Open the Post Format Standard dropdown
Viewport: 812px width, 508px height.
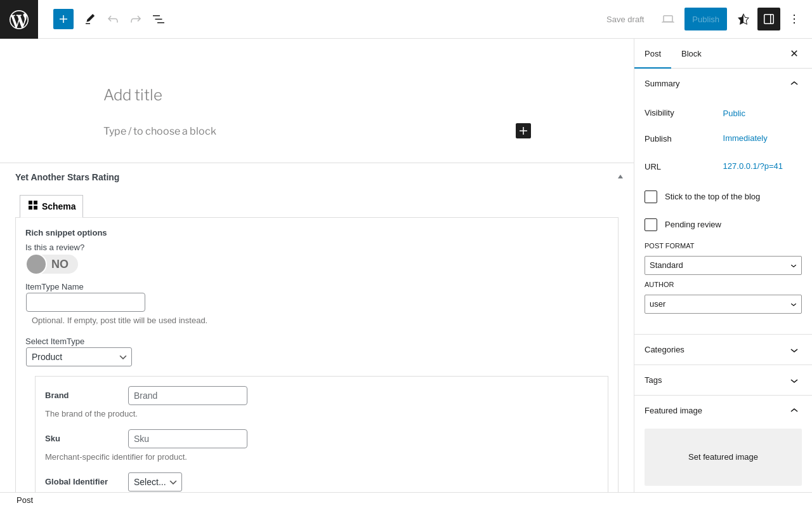tap(723, 265)
